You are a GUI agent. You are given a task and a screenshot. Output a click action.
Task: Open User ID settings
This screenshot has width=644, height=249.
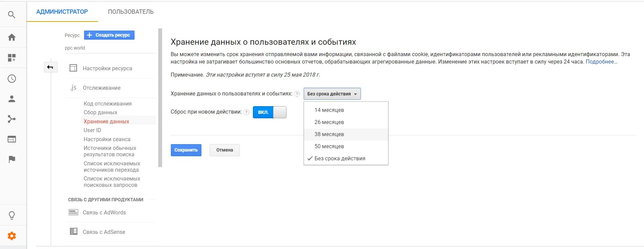[x=92, y=130]
